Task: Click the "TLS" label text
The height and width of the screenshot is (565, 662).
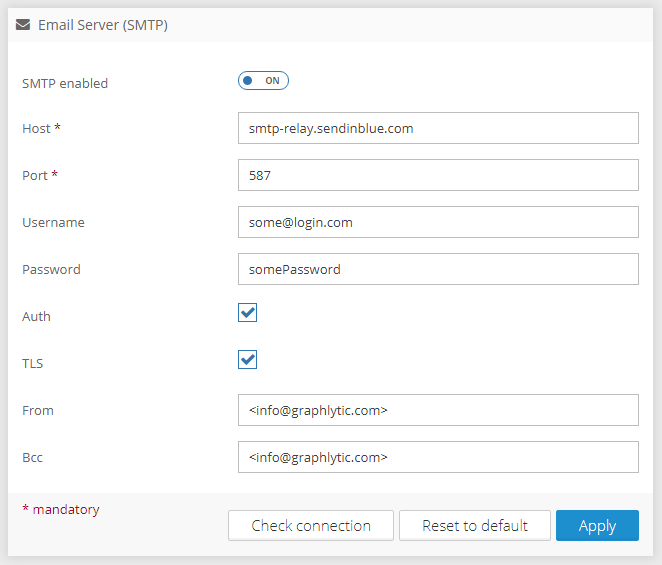Action: [33, 364]
